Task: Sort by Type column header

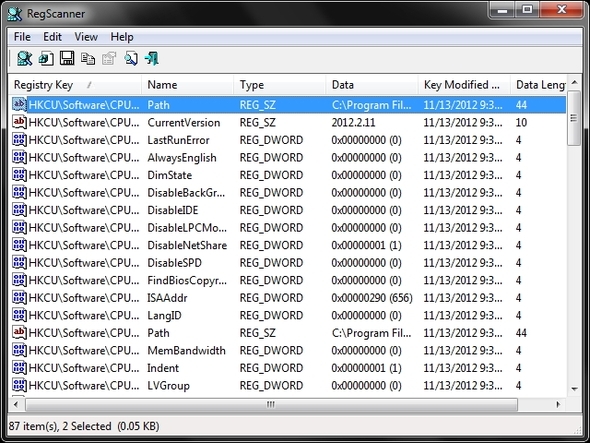Action: (280, 85)
